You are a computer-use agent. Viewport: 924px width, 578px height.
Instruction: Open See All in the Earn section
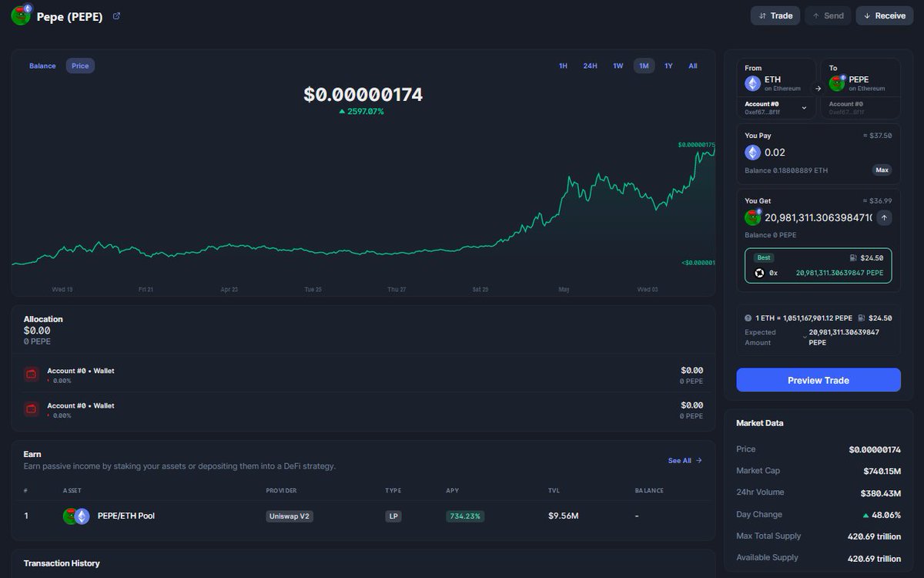[x=685, y=460]
